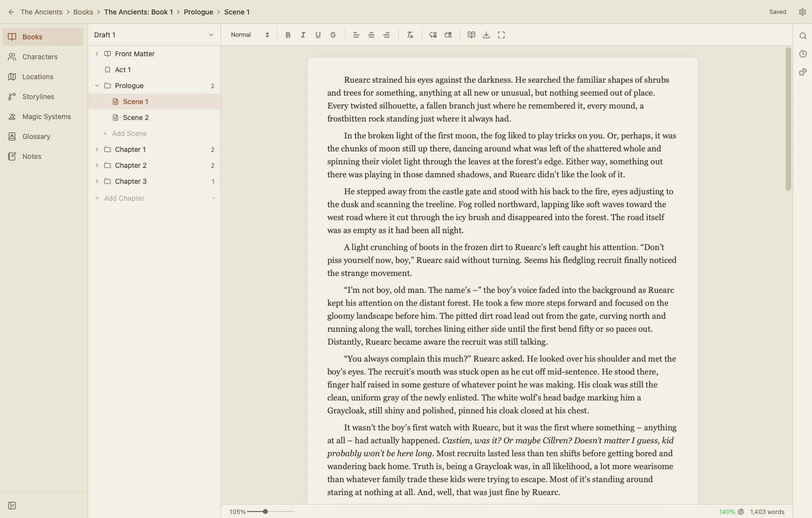Click the Prologue folder icon

107,86
